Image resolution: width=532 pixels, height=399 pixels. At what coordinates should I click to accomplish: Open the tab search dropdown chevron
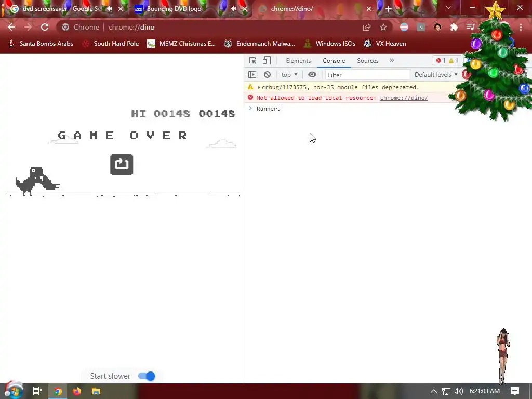[x=448, y=7]
